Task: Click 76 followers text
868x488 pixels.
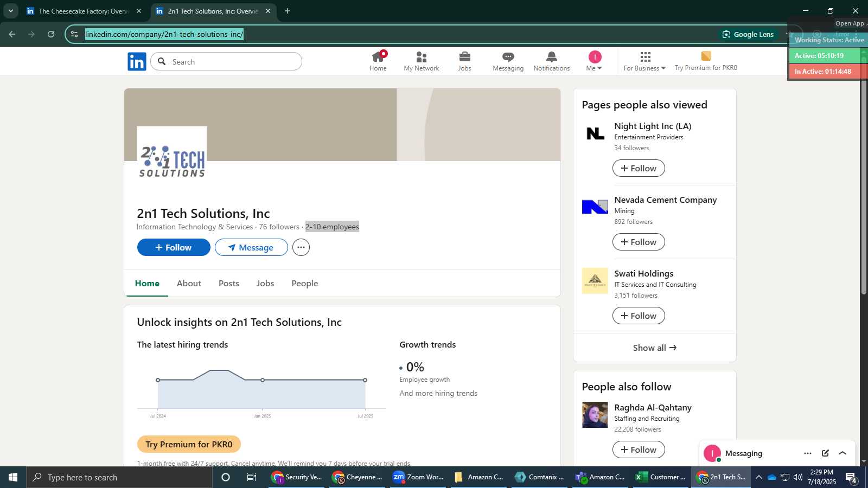Action: (279, 227)
